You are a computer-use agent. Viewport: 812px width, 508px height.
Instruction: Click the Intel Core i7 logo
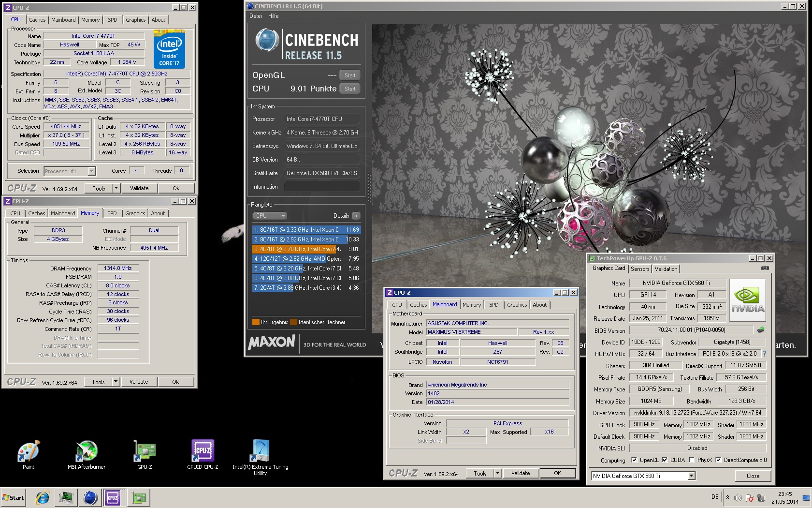[169, 50]
